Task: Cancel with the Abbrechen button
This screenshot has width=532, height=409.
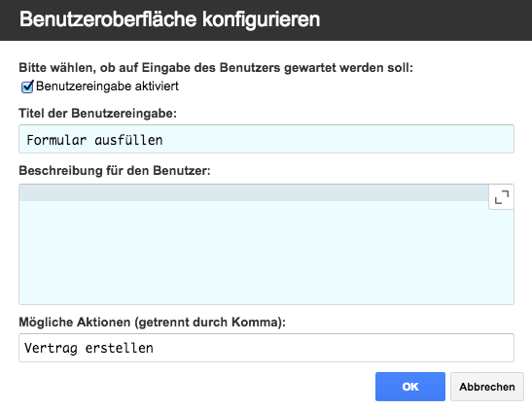Action: point(487,387)
